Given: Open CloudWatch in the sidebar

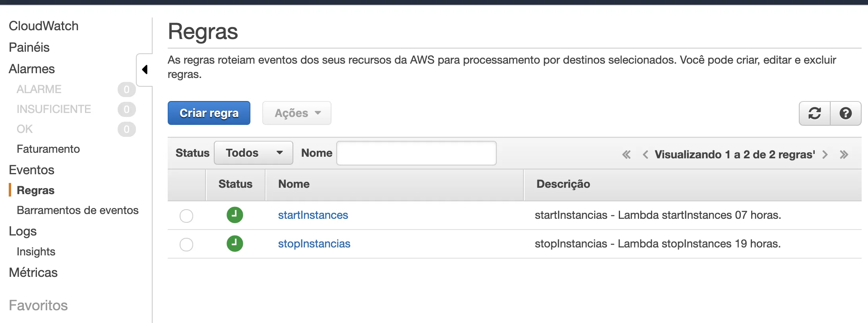Looking at the screenshot, I should coord(44,26).
